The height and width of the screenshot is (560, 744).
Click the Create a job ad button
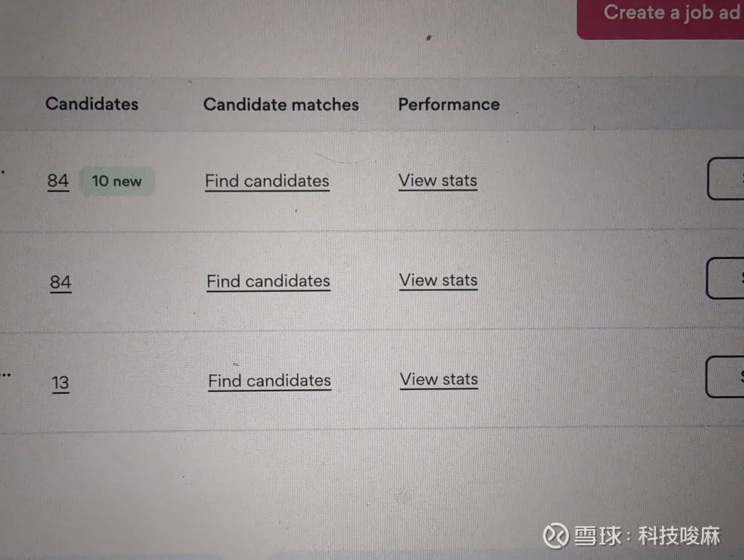(661, 18)
